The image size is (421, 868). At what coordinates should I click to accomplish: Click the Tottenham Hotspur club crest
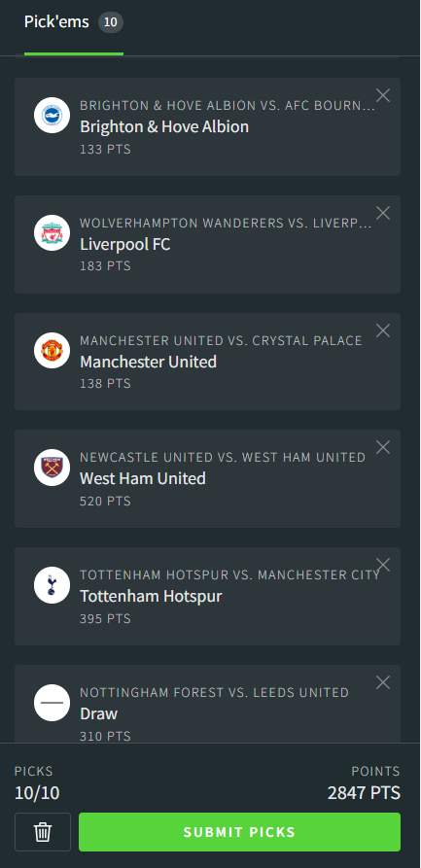pyautogui.click(x=53, y=585)
